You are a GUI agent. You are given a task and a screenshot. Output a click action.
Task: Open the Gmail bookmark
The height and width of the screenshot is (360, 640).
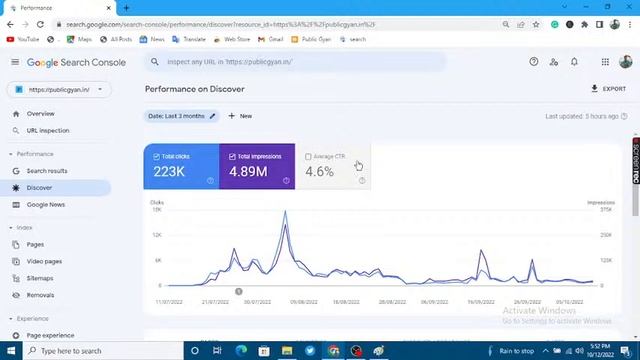pyautogui.click(x=271, y=39)
